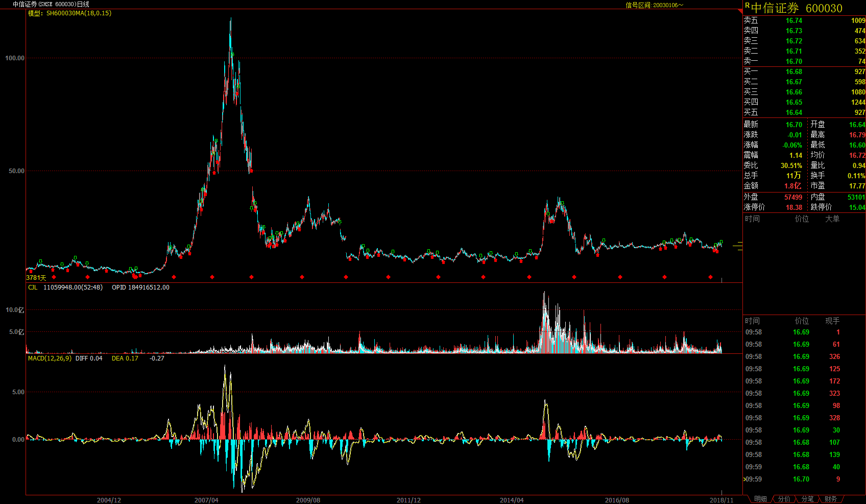Click the 2018/11 date axis label
Image resolution: width=866 pixels, height=504 pixels.
tap(721, 500)
